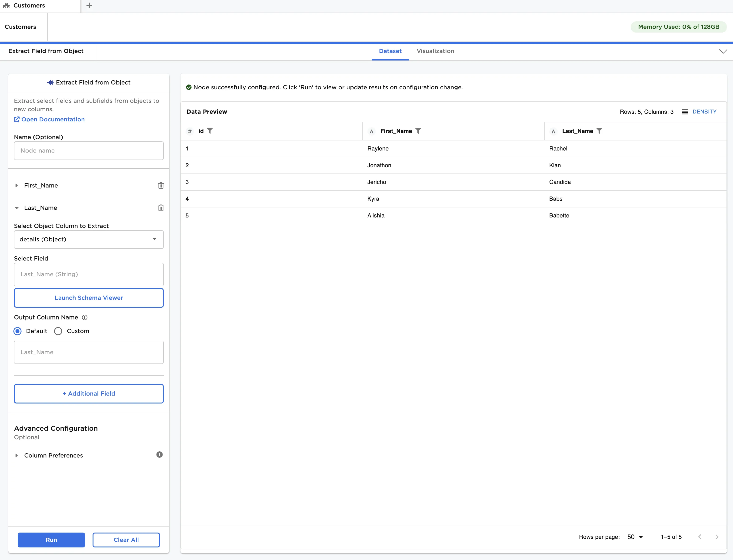Screen dimensions: 733x560
Task: Select the Custom output name option
Action: (58, 331)
